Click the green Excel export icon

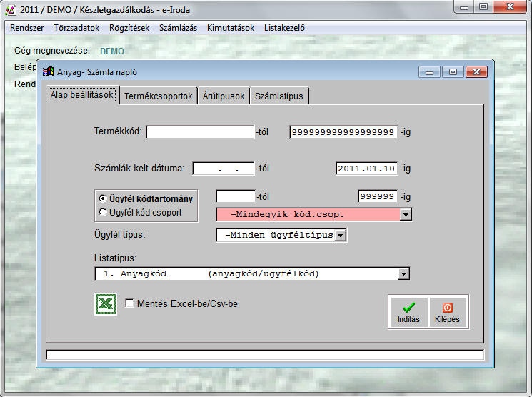coord(106,304)
